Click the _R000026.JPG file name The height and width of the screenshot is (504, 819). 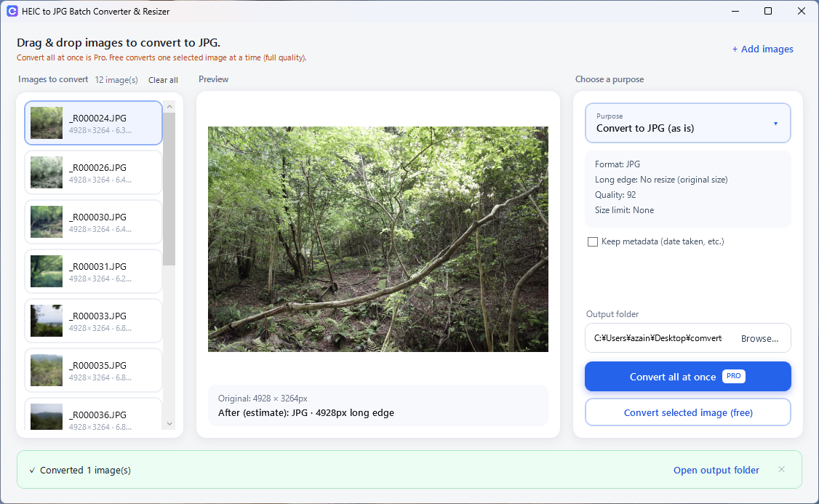pos(97,168)
